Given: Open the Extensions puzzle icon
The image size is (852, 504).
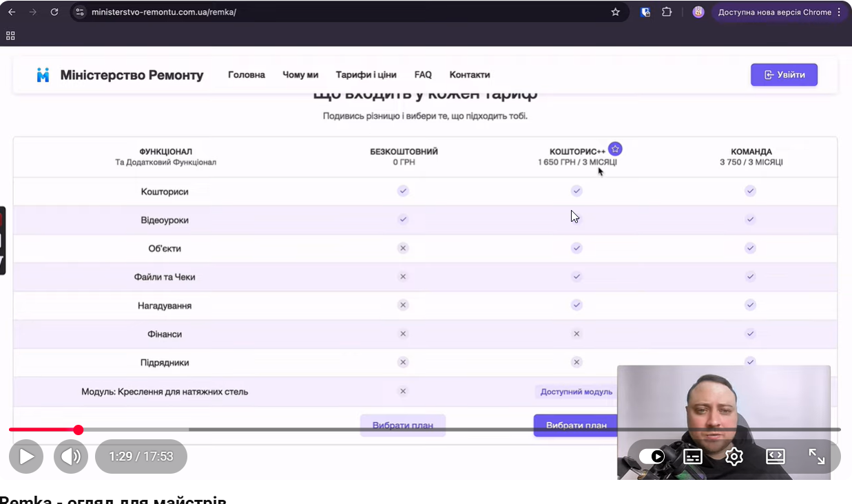Looking at the screenshot, I should pyautogui.click(x=667, y=12).
